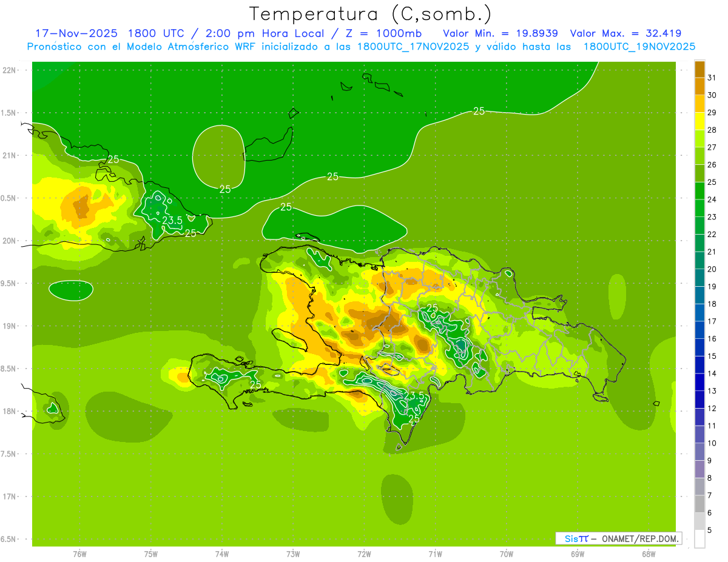Viewport: 728px width, 562px height.
Task: Select legend color swatch between 26 and 27
Action: click(x=699, y=156)
